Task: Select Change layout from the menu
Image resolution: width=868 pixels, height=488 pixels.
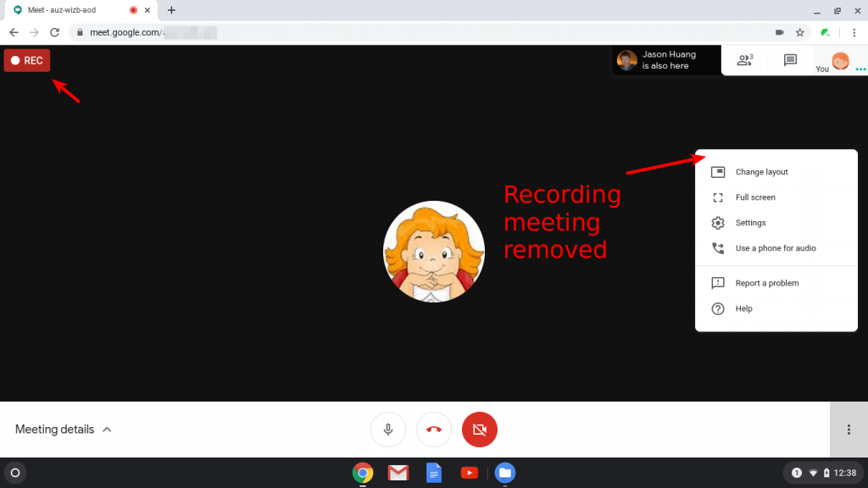Action: (776, 172)
